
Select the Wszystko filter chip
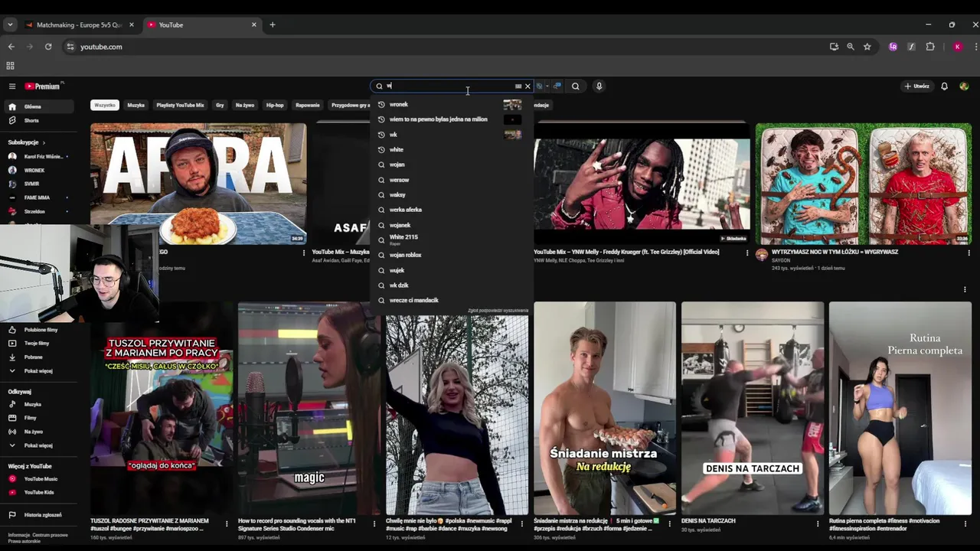[105, 105]
